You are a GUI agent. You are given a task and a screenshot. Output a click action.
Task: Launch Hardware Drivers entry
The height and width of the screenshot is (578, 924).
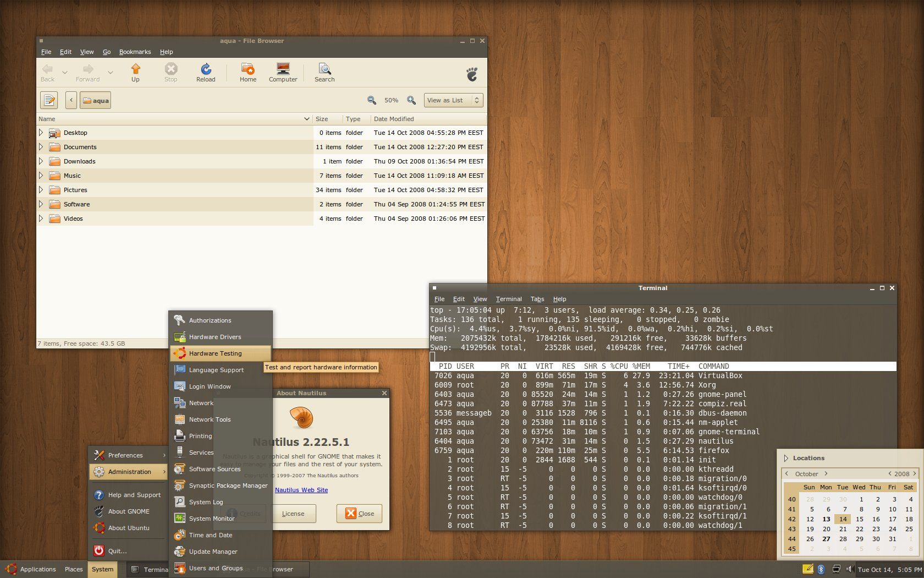pos(221,337)
